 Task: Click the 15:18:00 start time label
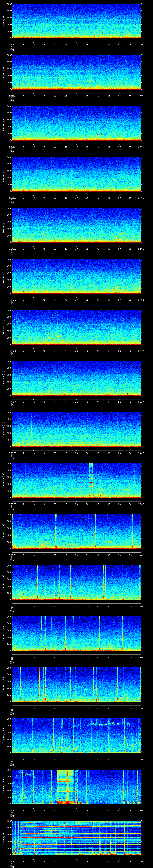tap(12, 96)
